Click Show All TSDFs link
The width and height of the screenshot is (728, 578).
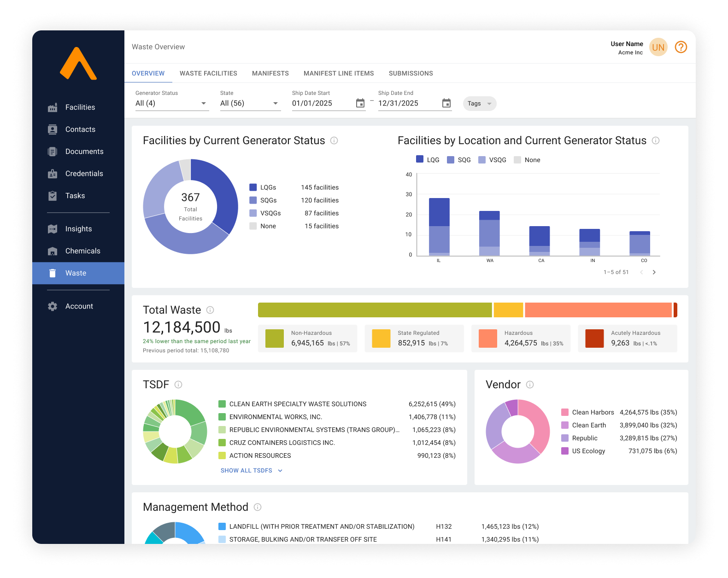click(x=251, y=470)
